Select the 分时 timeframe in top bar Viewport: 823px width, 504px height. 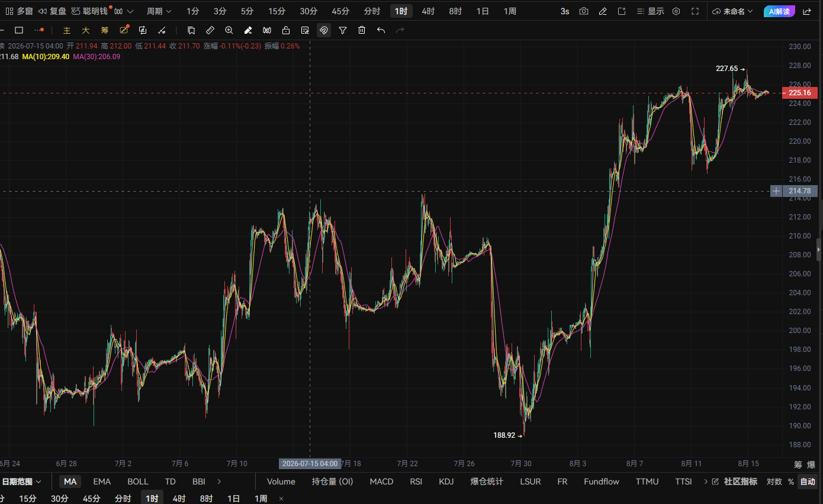372,11
